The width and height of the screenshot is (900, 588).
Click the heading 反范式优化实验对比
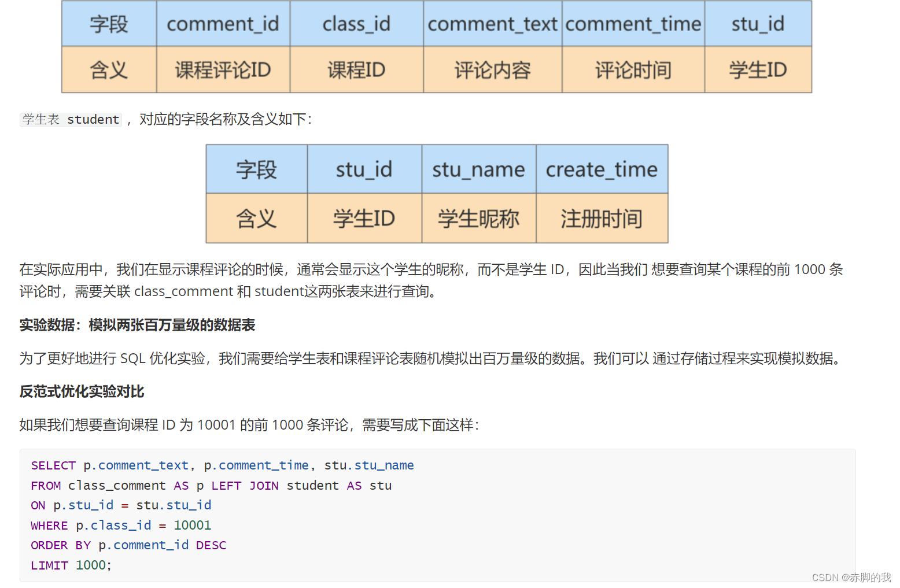(80, 392)
